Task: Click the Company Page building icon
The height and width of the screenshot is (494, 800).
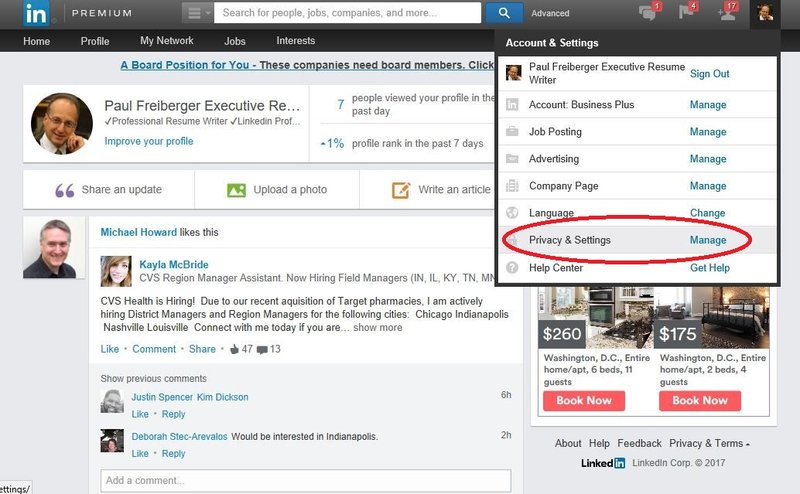Action: coord(512,186)
